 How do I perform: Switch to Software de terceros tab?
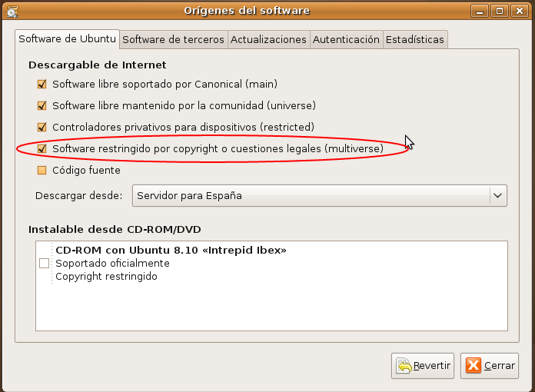click(173, 39)
